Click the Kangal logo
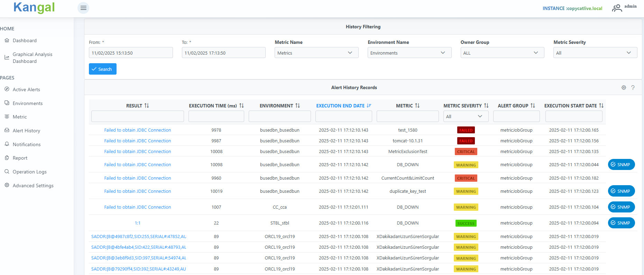The height and width of the screenshot is (275, 644). click(x=34, y=8)
